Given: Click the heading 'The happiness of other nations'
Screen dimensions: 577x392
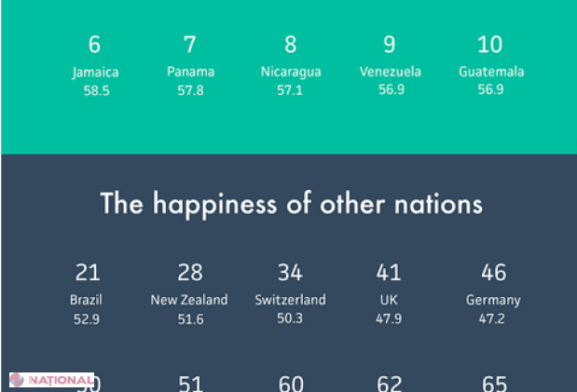Looking at the screenshot, I should click(291, 205).
